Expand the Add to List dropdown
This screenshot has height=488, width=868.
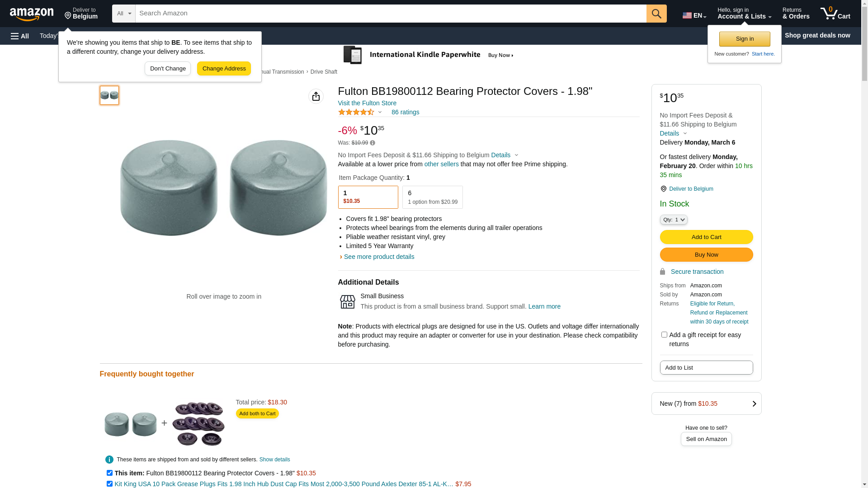706,368
